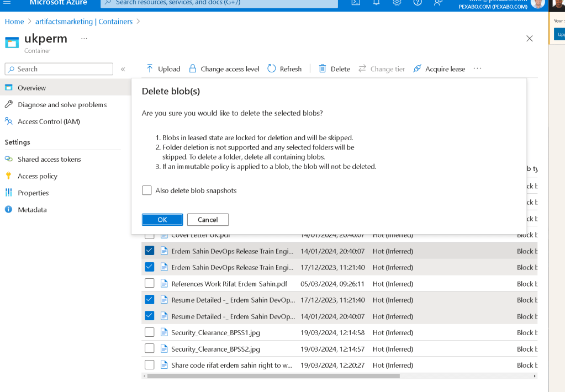Click file icon of Security_Clearance_BPSS2.jpg
This screenshot has height=392, width=565.
(164, 348)
